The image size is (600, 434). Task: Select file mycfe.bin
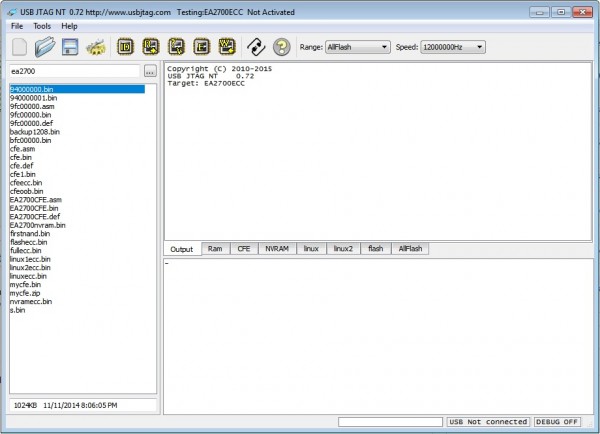tap(25, 284)
